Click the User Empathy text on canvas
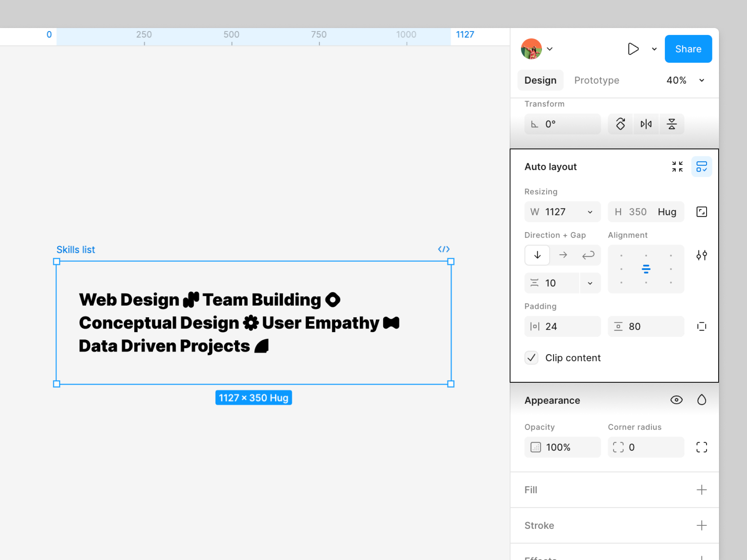This screenshot has width=747, height=560. click(321, 323)
